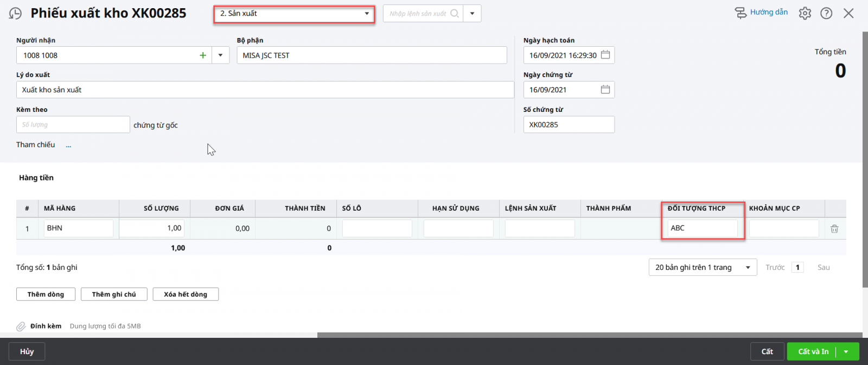Click the Tham chiếu ellipsis link
The image size is (868, 365).
click(x=68, y=145)
